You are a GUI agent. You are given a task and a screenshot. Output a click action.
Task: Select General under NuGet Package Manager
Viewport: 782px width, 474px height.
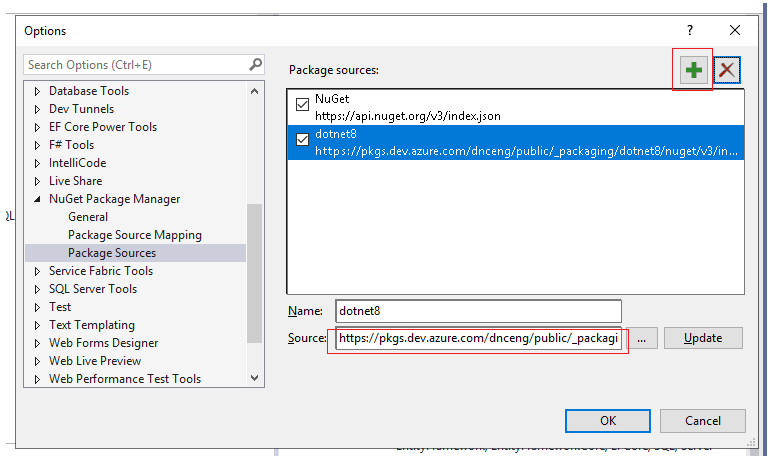(88, 217)
